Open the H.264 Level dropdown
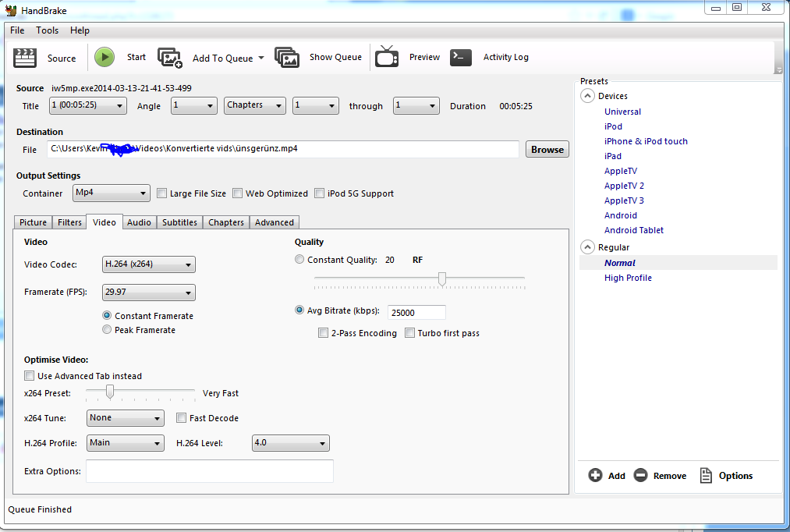 click(x=291, y=443)
